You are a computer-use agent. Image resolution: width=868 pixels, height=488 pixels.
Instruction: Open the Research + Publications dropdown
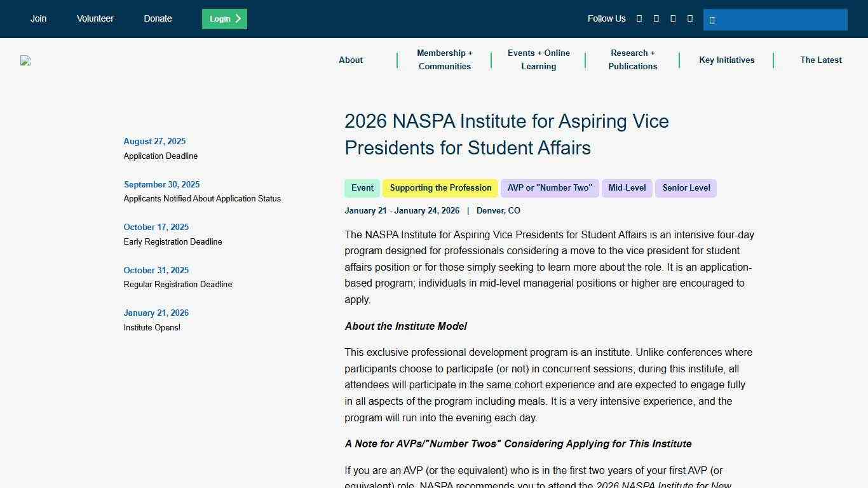click(x=632, y=60)
